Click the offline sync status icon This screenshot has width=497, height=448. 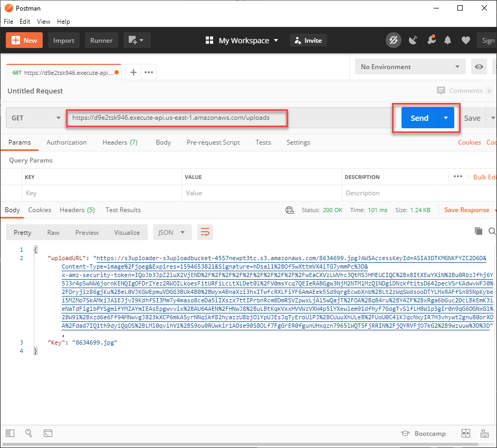(x=394, y=40)
